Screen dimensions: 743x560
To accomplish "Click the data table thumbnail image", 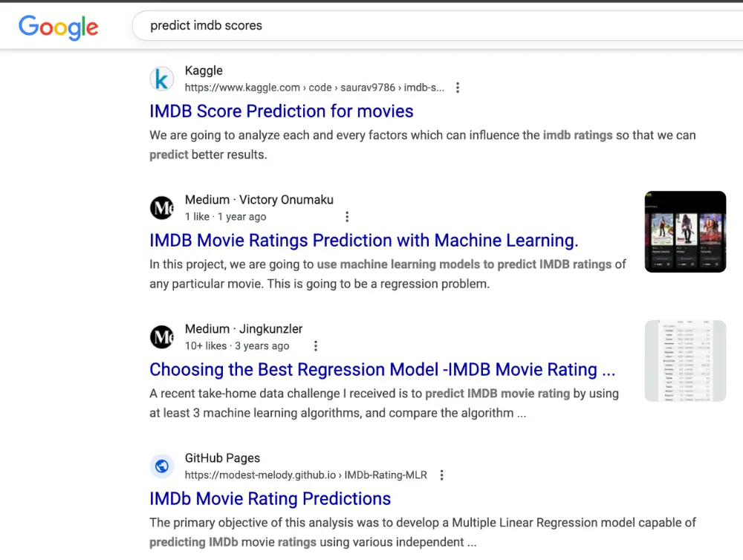I will pyautogui.click(x=685, y=361).
